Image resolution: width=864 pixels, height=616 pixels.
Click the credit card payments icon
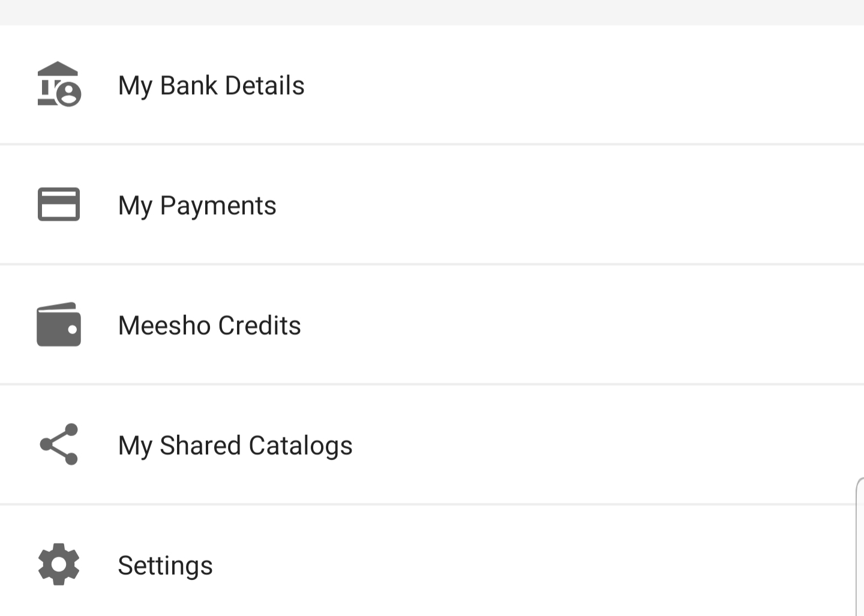tap(59, 205)
